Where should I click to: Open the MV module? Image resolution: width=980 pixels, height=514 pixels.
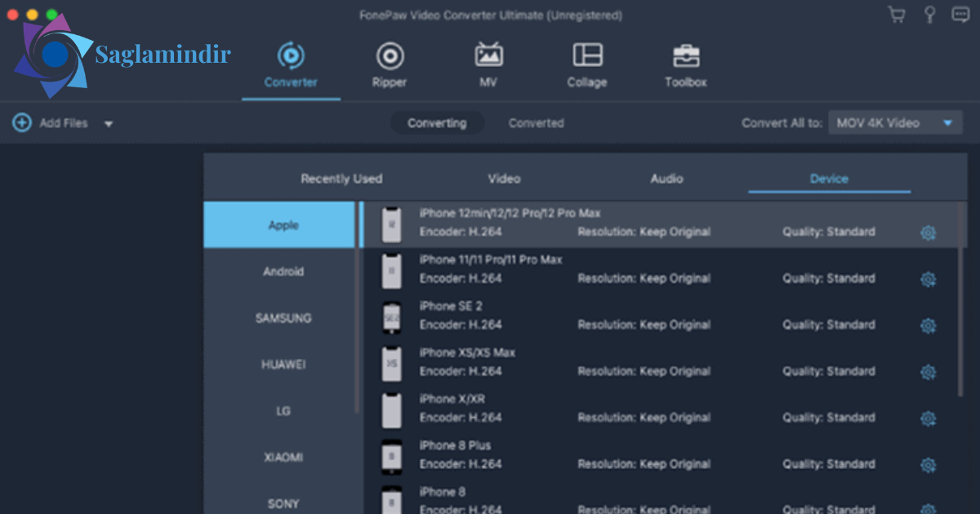point(488,65)
